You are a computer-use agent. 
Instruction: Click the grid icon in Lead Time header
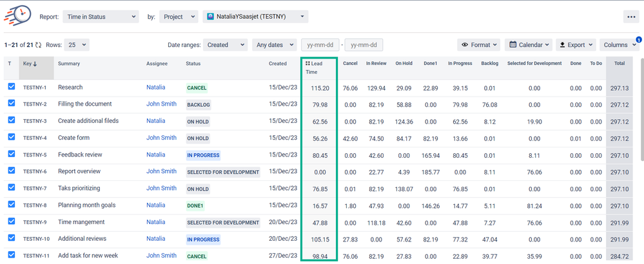click(x=307, y=64)
